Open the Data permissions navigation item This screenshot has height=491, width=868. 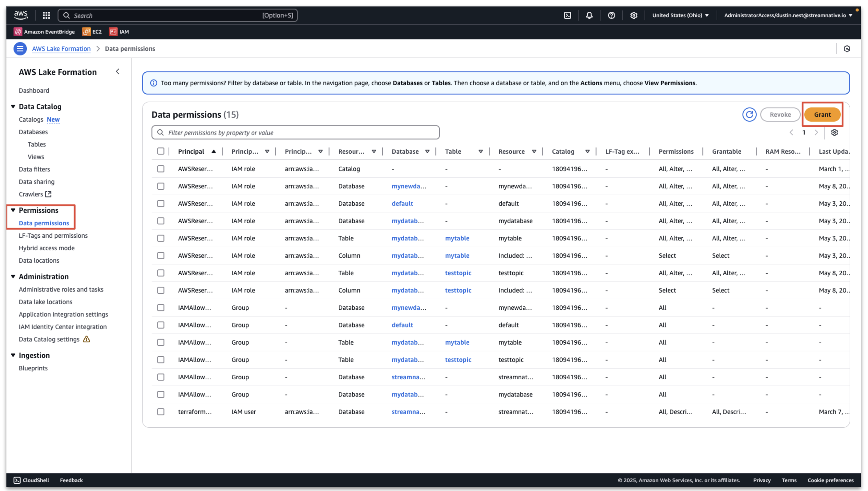click(44, 223)
